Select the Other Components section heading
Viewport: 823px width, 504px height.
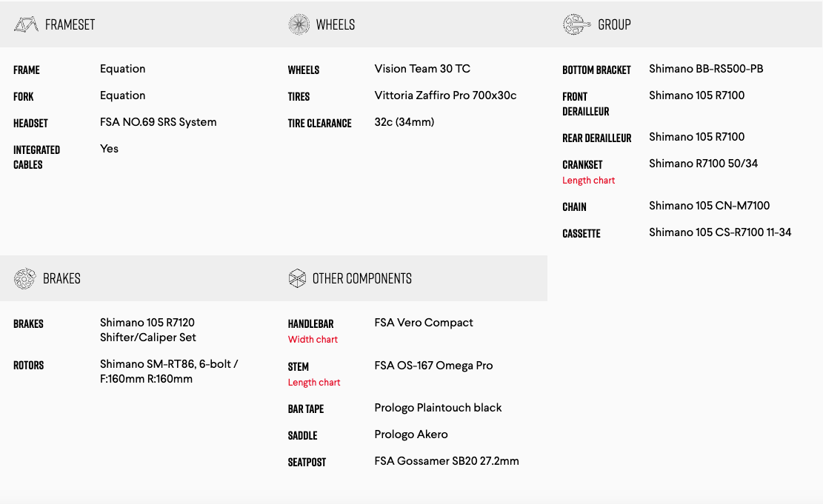click(361, 278)
